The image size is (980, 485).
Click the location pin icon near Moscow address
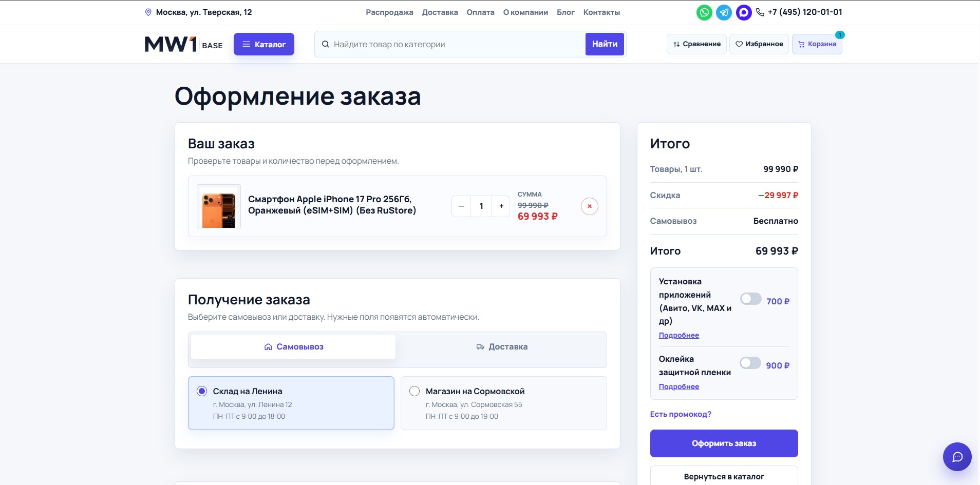[148, 12]
